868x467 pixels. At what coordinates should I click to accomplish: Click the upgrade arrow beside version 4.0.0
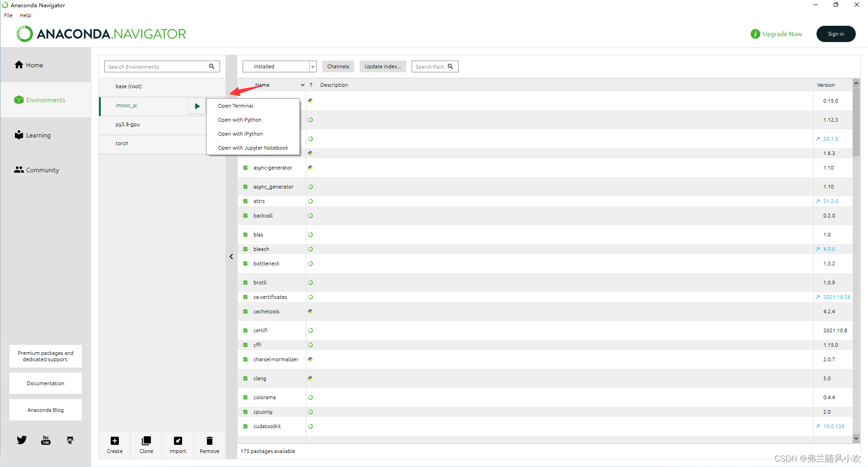point(818,249)
